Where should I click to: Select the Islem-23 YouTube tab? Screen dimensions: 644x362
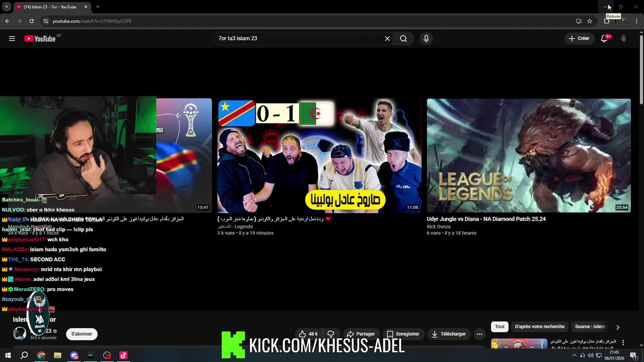pyautogui.click(x=51, y=7)
